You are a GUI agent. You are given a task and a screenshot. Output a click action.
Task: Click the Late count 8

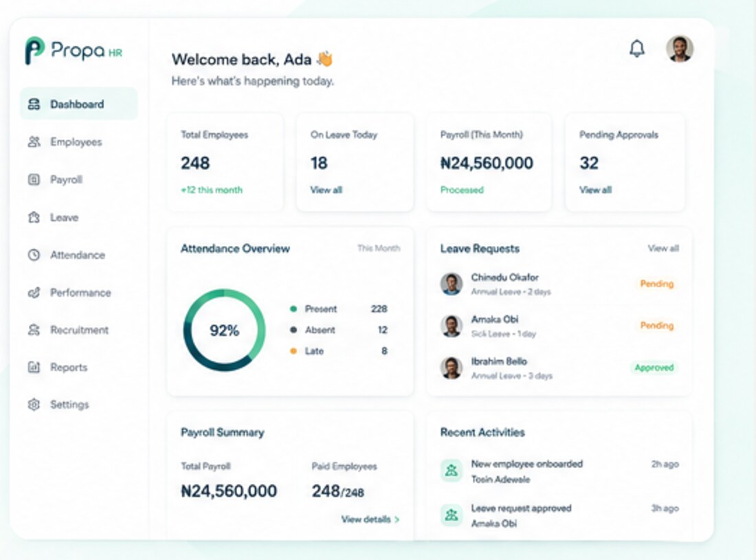(x=384, y=351)
